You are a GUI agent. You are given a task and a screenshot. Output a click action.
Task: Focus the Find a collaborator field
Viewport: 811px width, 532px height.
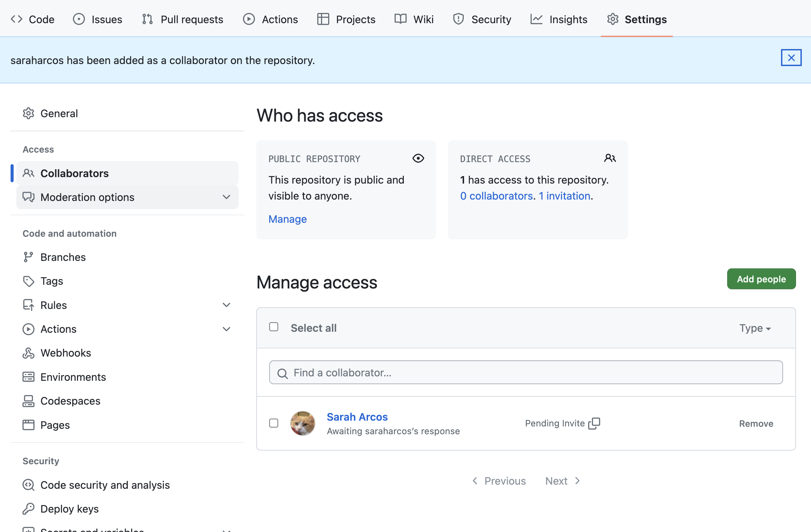click(x=526, y=373)
